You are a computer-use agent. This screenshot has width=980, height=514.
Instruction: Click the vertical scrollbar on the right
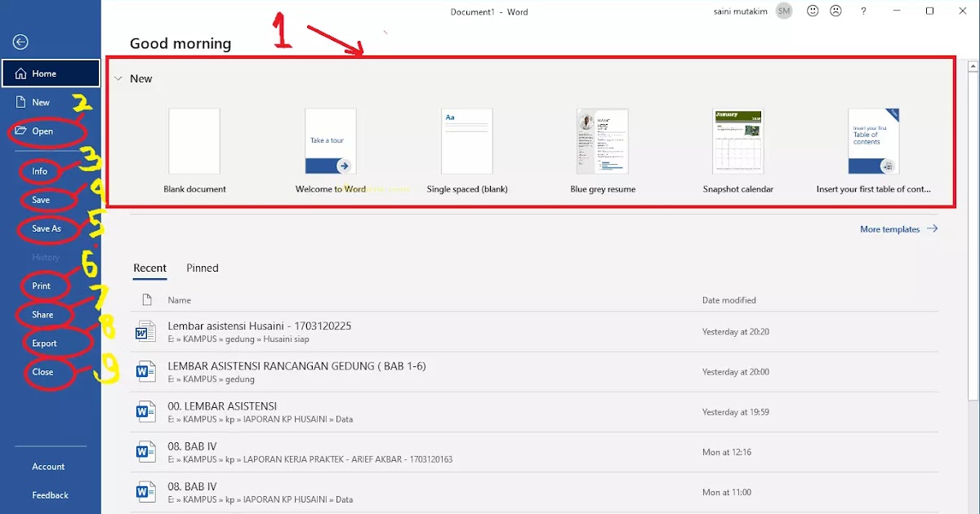click(973, 237)
